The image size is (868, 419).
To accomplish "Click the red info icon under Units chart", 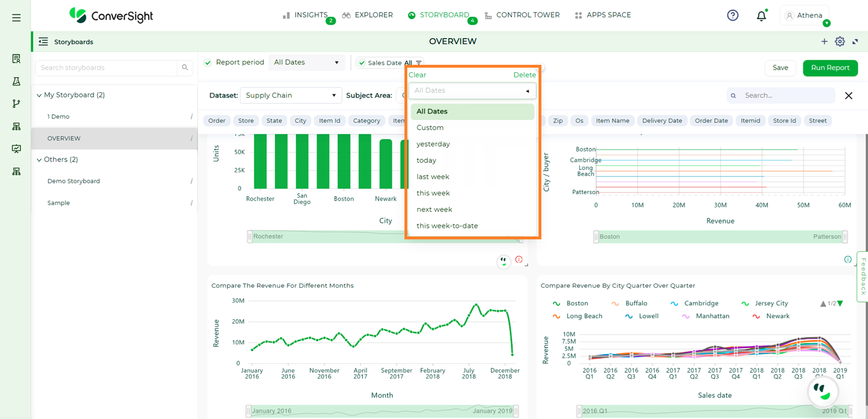I will click(x=519, y=259).
